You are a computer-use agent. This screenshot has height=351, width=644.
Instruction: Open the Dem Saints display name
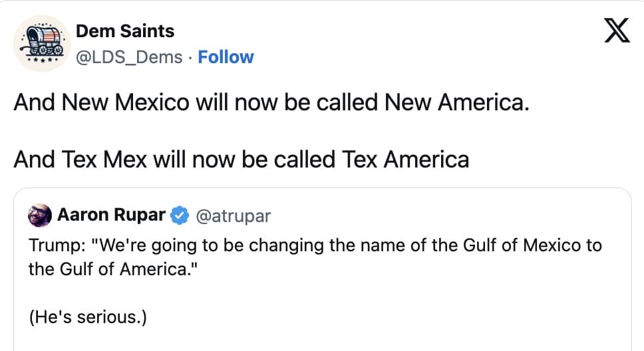(x=125, y=31)
